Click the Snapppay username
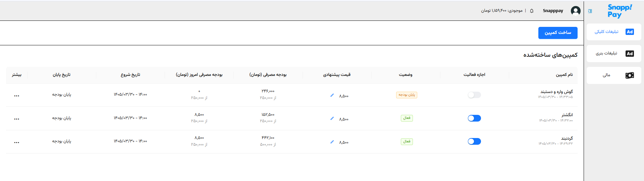Screen dimensions: 644x181 click(x=553, y=11)
